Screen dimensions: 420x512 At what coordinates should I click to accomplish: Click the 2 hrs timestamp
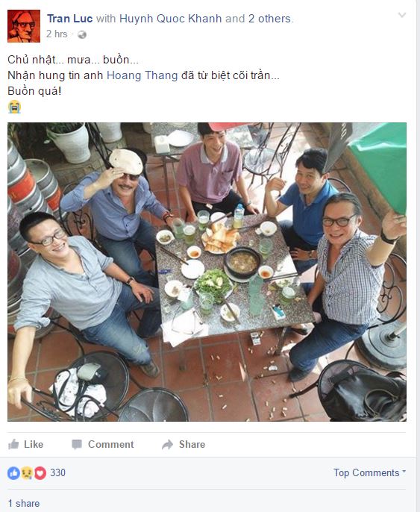(57, 34)
